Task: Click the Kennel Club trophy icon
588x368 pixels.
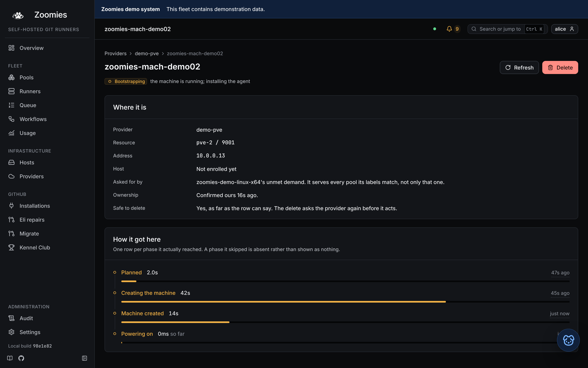Action: point(11,247)
